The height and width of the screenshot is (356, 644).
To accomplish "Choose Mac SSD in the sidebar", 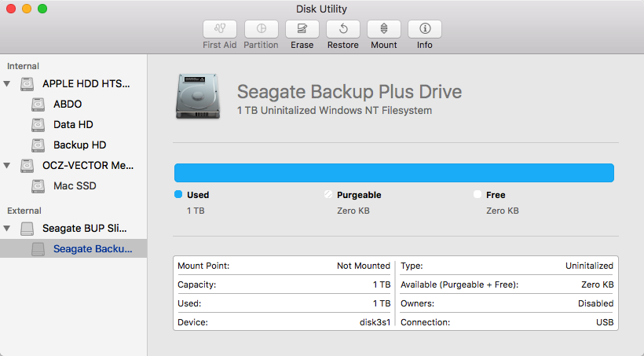I will coord(75,185).
